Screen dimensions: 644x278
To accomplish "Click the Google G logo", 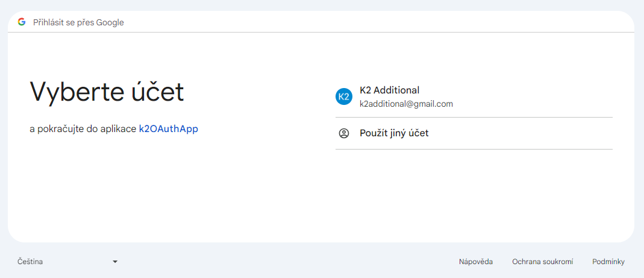I will [22, 22].
